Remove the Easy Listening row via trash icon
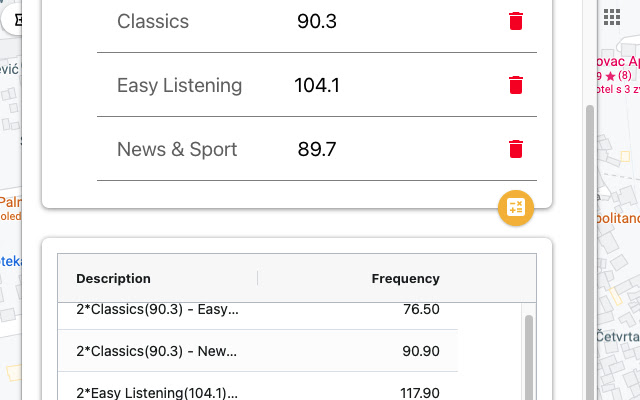The width and height of the screenshot is (640, 400). [516, 85]
